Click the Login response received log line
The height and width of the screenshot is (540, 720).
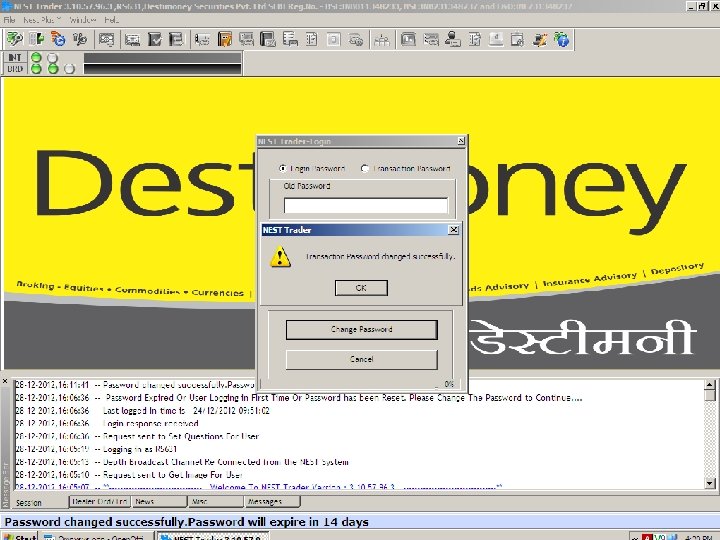pyautogui.click(x=107, y=423)
